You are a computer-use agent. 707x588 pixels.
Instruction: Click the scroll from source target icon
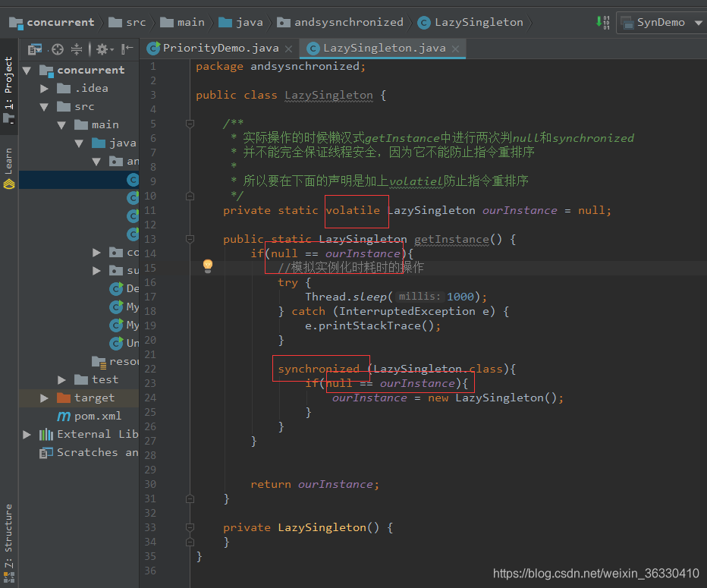[x=57, y=49]
